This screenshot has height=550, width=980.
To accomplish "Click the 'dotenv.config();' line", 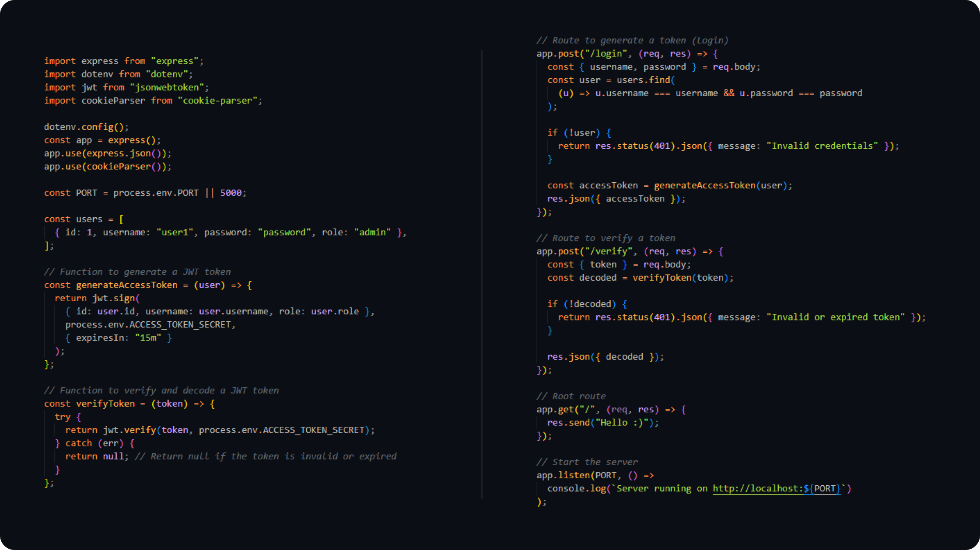I will (x=86, y=127).
